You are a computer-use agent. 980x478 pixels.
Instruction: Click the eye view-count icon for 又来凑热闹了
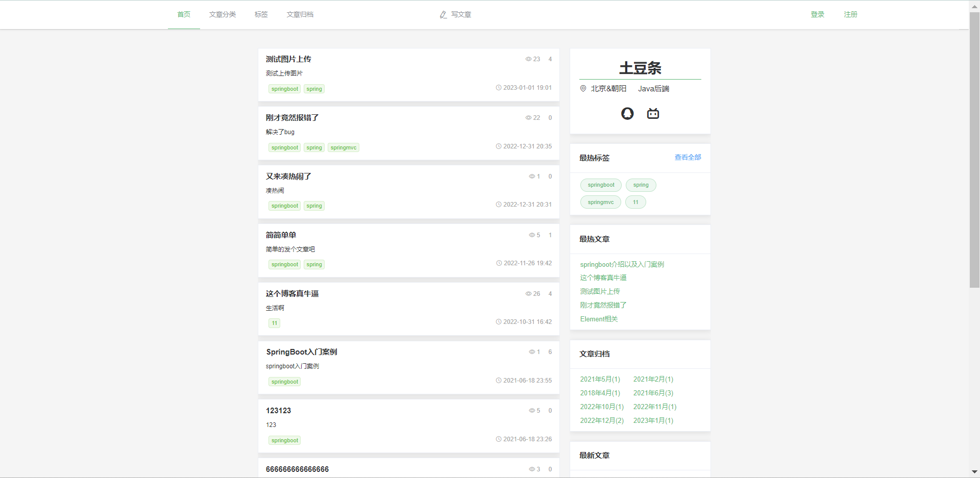tap(532, 177)
